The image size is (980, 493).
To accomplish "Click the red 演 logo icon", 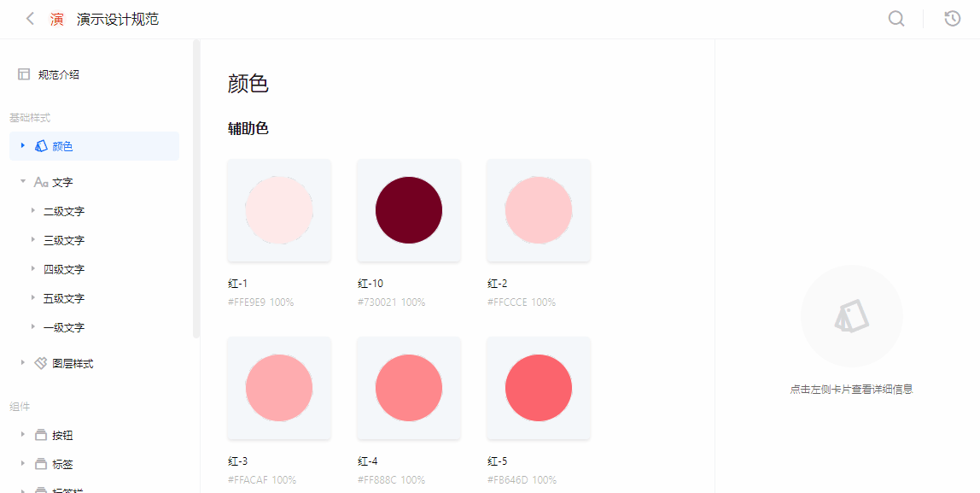I will 56,19.
